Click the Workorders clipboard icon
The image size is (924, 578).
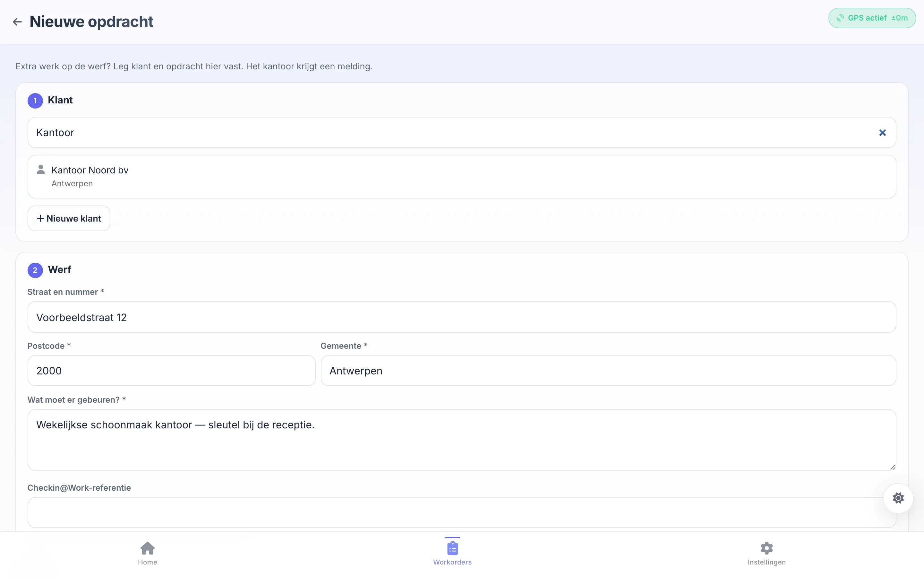point(452,548)
